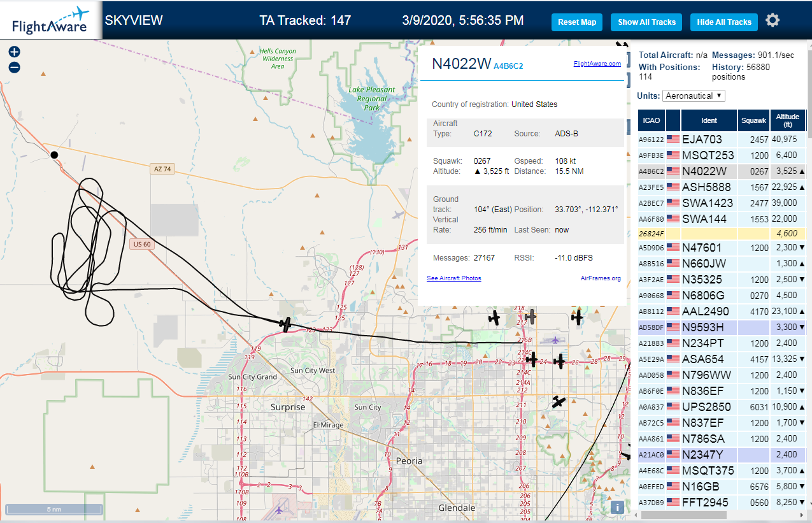812x523 pixels.
Task: Select N796WW in aircraft list
Action: coord(722,375)
